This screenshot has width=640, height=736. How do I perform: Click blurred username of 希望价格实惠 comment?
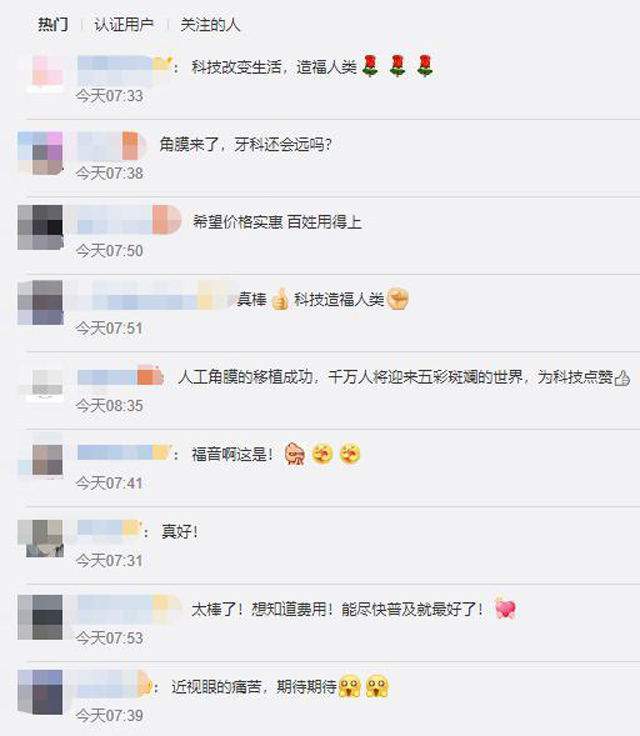point(123,220)
